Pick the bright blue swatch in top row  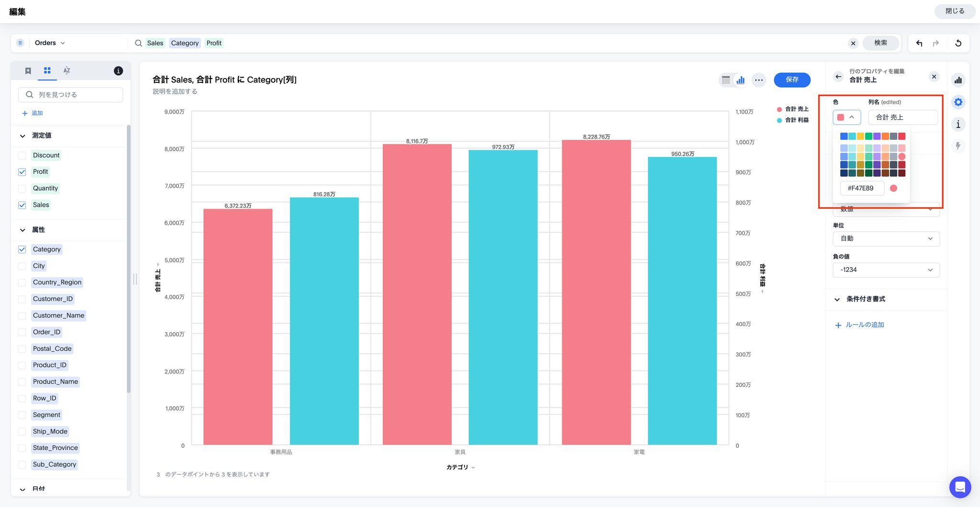[844, 136]
